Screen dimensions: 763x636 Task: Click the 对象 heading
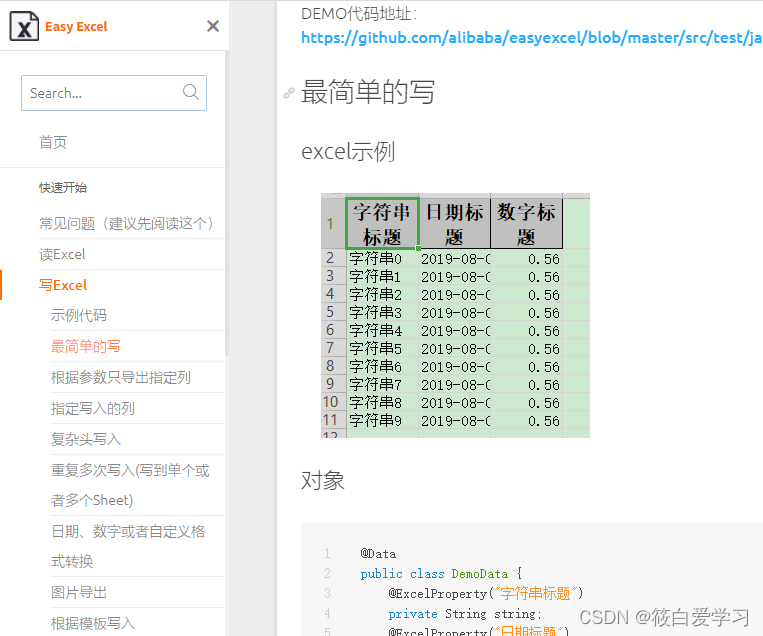pyautogui.click(x=323, y=481)
